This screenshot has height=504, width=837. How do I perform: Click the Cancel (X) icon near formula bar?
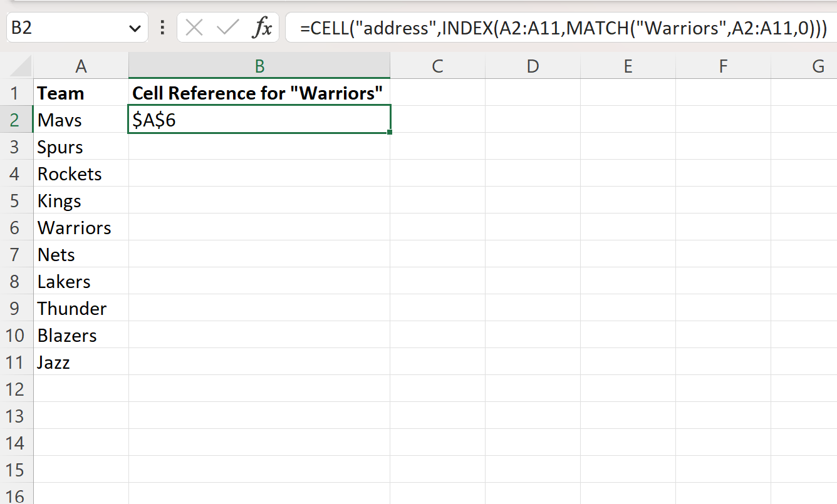tap(194, 27)
